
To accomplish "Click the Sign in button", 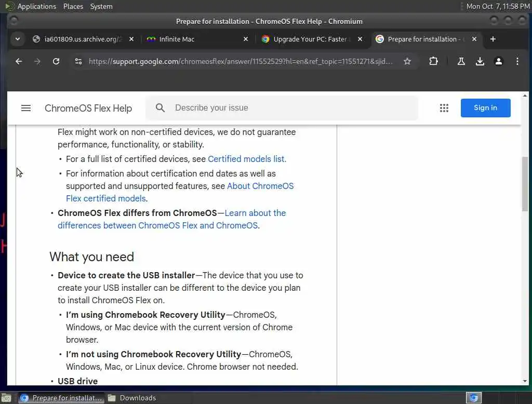I will point(485,108).
